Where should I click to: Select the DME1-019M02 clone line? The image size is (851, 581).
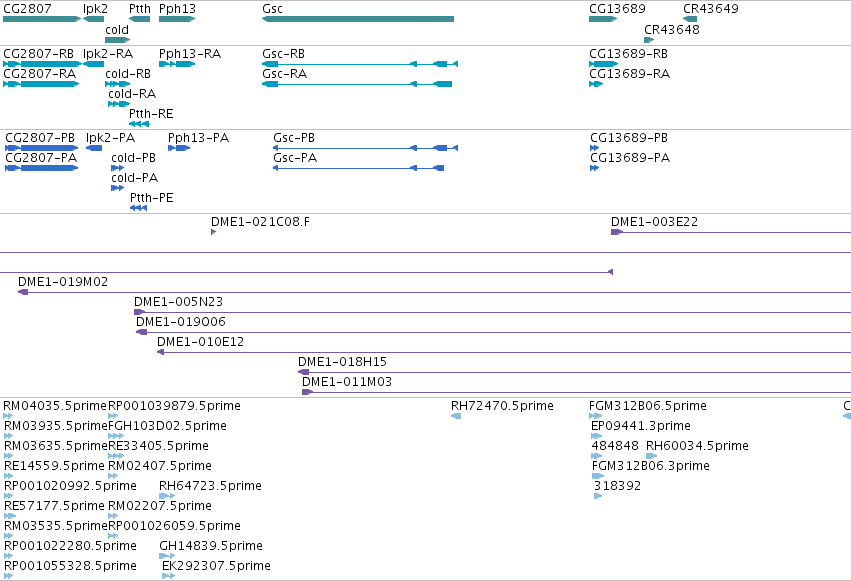tap(434, 292)
